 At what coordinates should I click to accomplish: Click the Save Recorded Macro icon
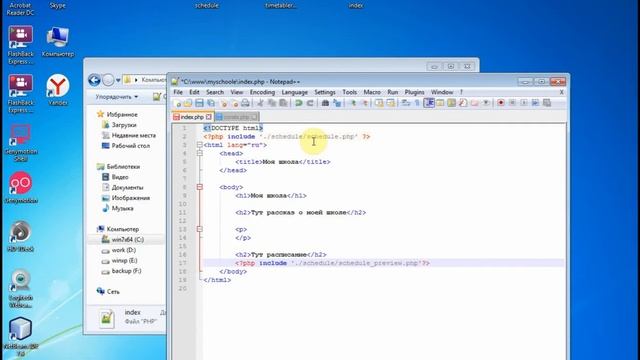coord(547,103)
